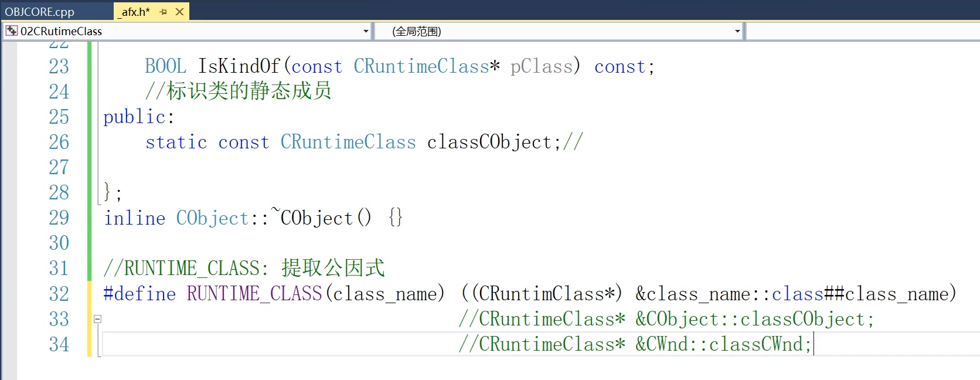980x380 pixels.
Task: Click the public: keyword on line 25
Action: pyautogui.click(x=139, y=117)
